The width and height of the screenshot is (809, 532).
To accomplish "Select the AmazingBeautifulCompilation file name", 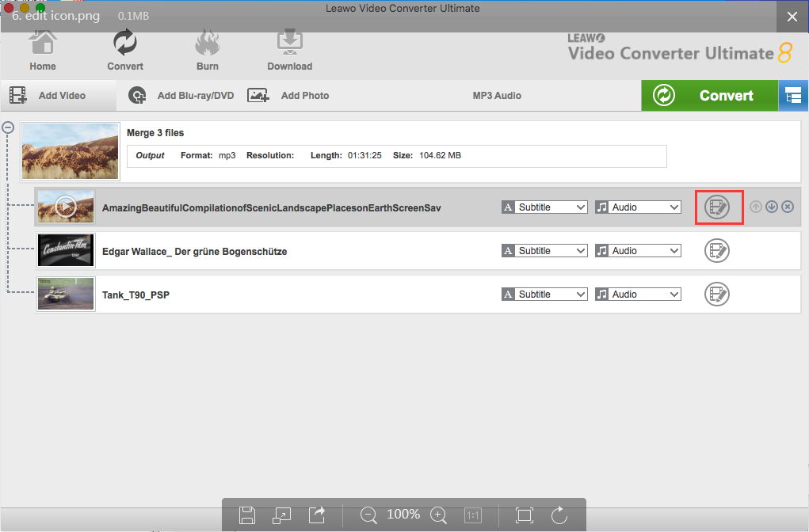I will point(272,208).
